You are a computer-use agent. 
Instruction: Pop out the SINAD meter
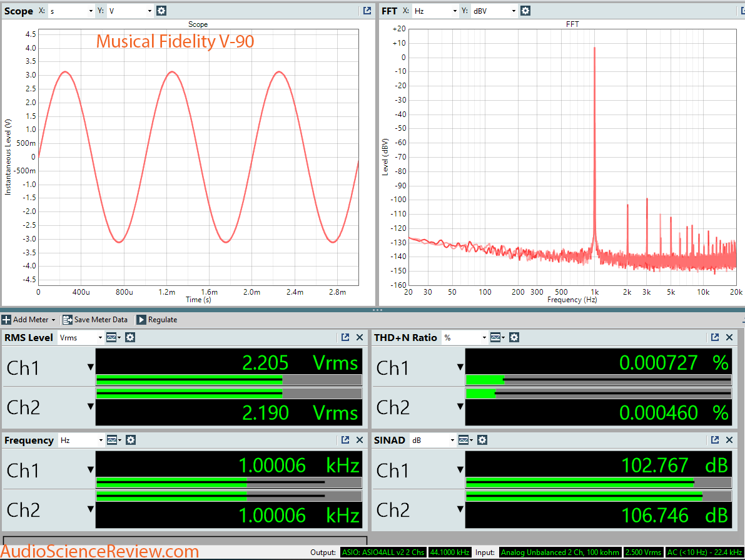coord(715,440)
